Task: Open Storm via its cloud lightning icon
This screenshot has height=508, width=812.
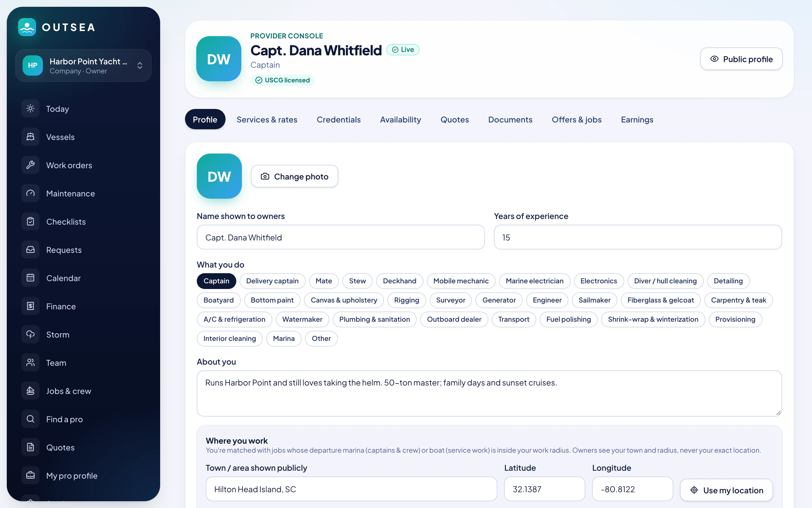Action: (30, 334)
